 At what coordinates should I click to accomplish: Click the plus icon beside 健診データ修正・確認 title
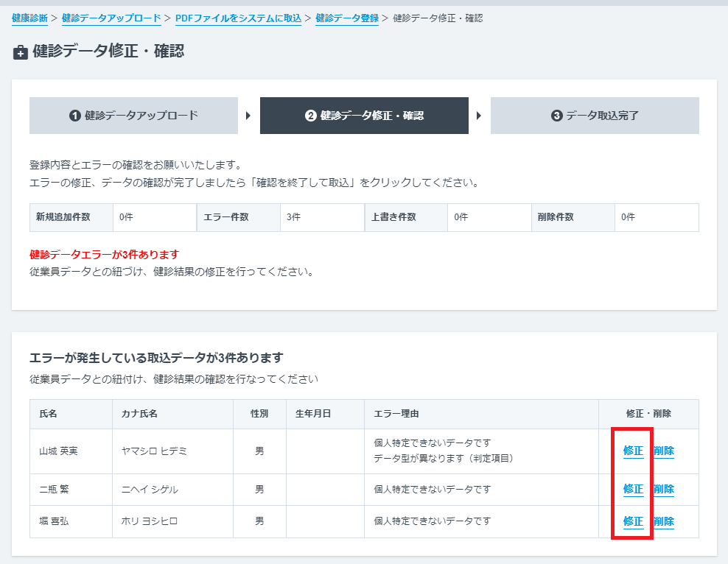tap(20, 52)
